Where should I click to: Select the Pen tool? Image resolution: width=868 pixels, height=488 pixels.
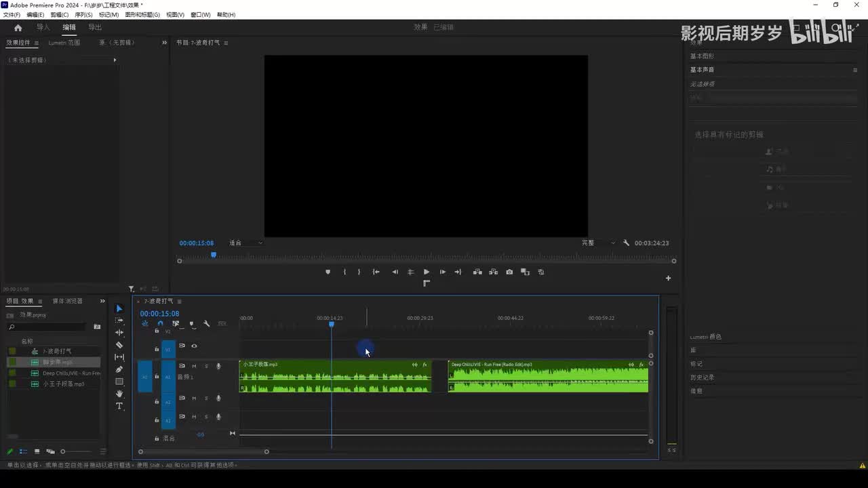(119, 369)
